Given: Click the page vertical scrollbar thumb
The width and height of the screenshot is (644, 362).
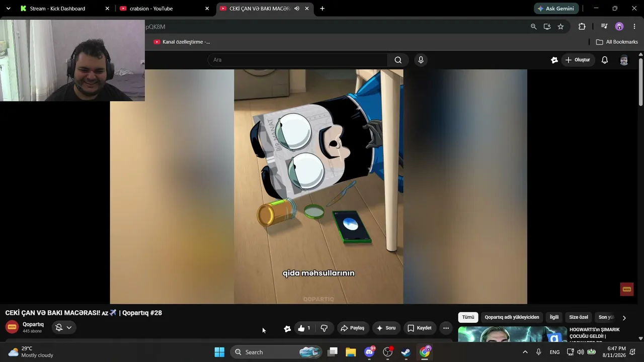Looking at the screenshot, I should (640, 81).
